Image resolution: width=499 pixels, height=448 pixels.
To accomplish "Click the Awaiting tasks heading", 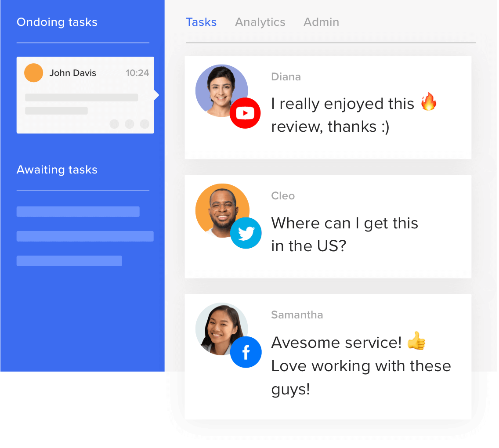I will 57,170.
